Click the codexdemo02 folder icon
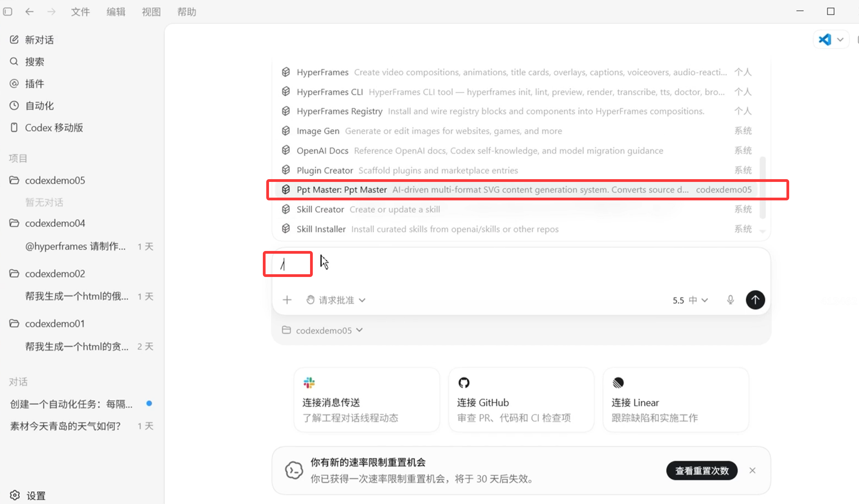859x504 pixels. (x=14, y=274)
